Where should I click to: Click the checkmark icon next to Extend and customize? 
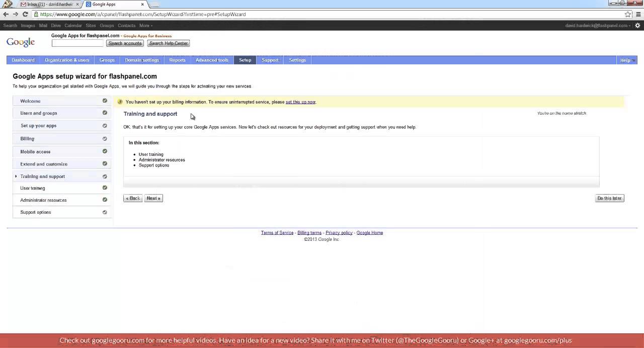pyautogui.click(x=105, y=163)
